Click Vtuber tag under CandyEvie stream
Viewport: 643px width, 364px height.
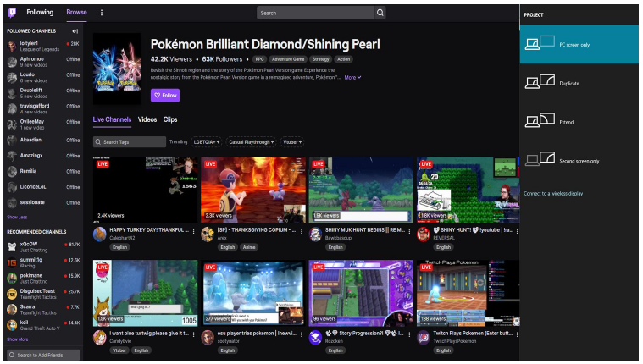click(x=119, y=350)
